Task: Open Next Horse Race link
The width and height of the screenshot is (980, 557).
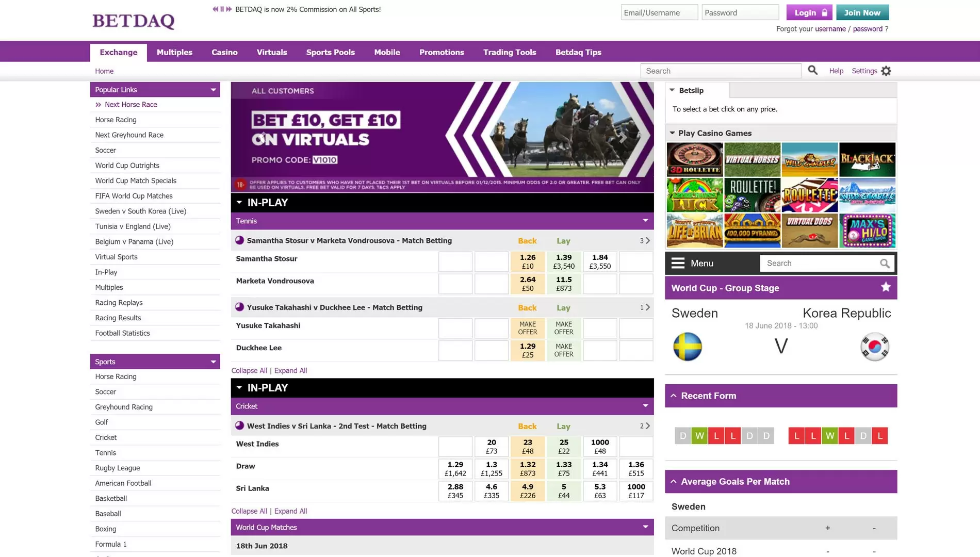Action: (x=131, y=104)
